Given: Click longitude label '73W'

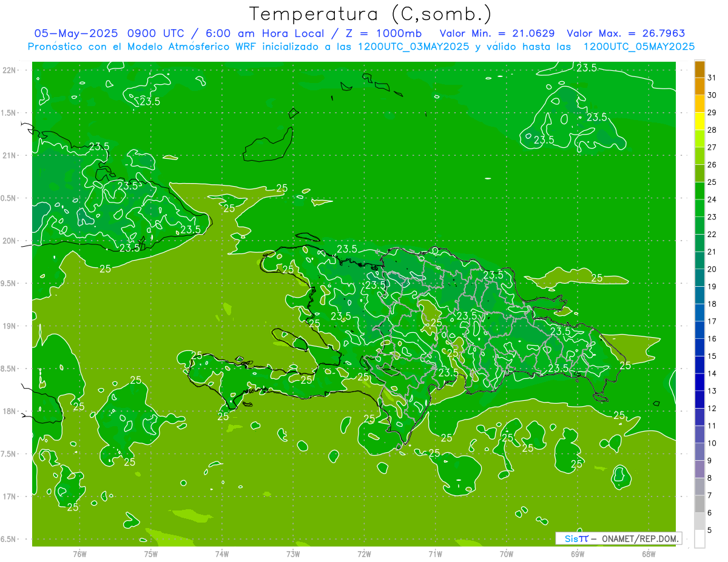Looking at the screenshot, I should pyautogui.click(x=293, y=554).
